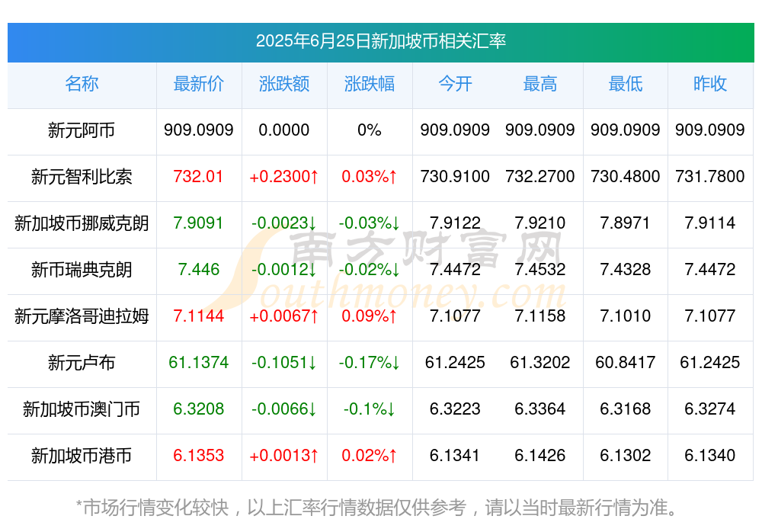Viewport: 762px width, 532px height.
Task: Click the latest price 7.9091
Action: tap(198, 223)
